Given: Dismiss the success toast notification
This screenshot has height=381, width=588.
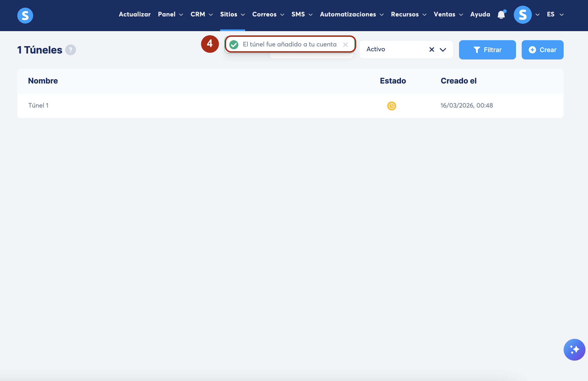Looking at the screenshot, I should coord(345,45).
